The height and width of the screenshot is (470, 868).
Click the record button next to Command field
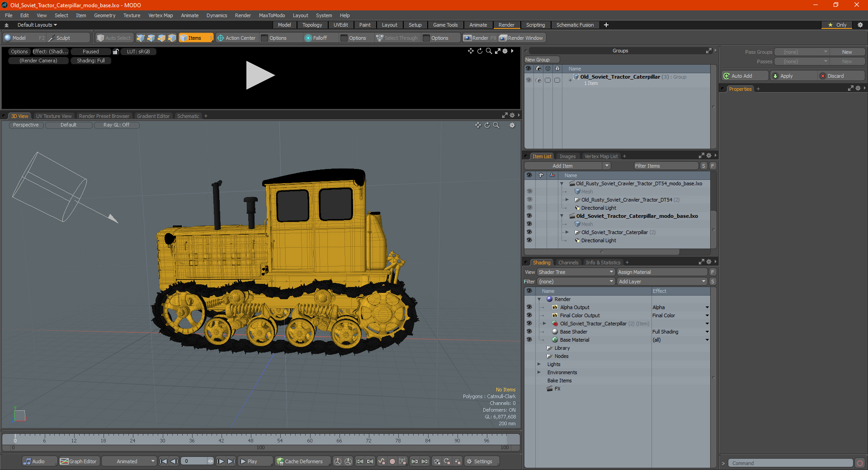(860, 463)
